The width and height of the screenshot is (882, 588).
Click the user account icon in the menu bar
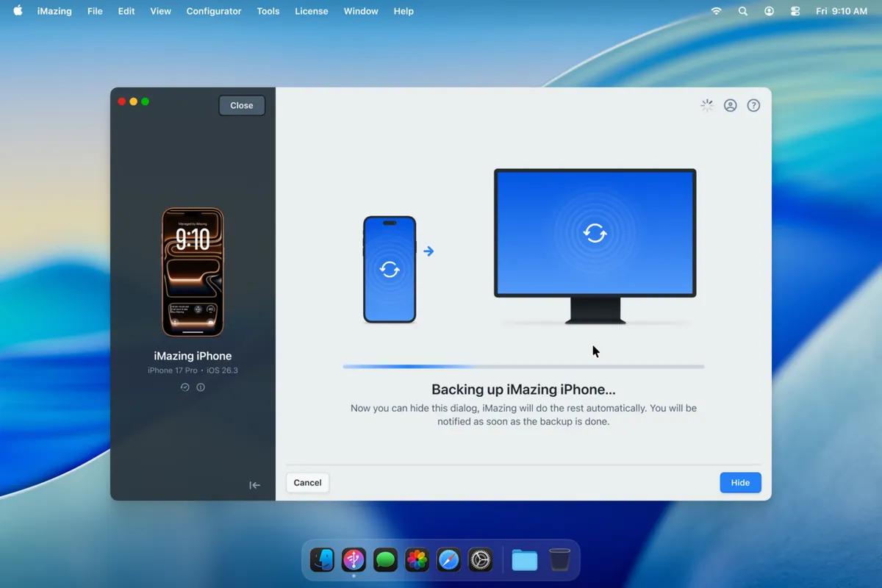[769, 11]
